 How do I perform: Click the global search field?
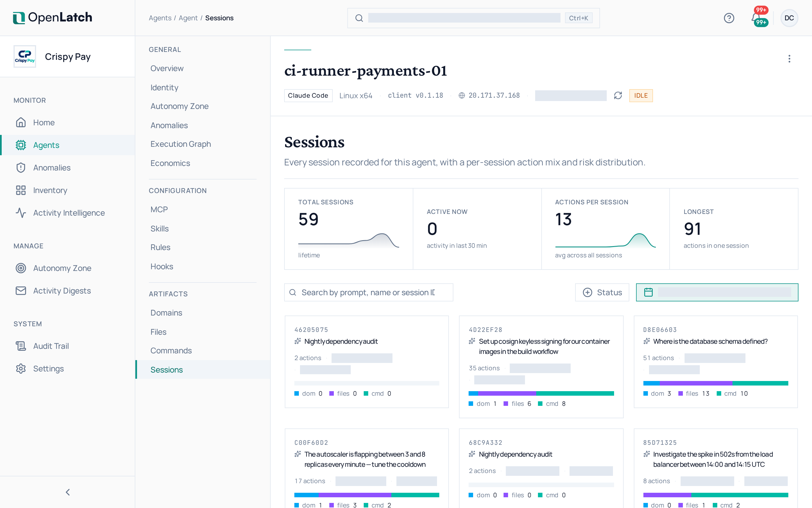[473, 18]
